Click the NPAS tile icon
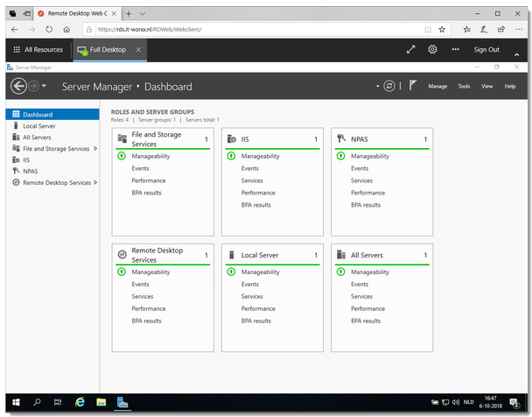The height and width of the screenshot is (417, 532). [341, 138]
